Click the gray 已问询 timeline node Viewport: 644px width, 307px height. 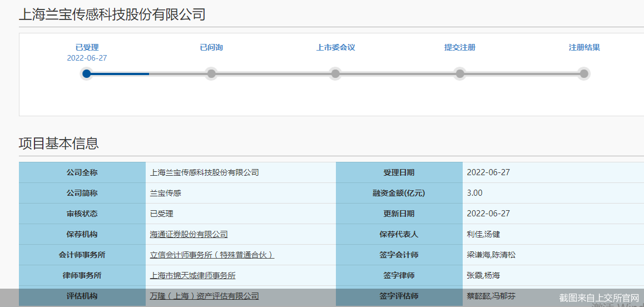pos(211,73)
